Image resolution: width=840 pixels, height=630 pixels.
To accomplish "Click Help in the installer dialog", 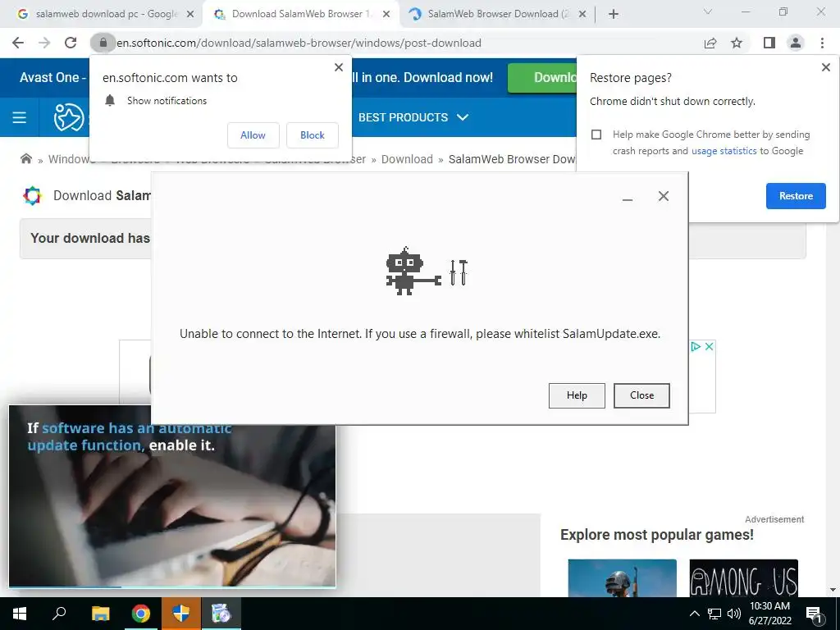I will click(x=577, y=395).
